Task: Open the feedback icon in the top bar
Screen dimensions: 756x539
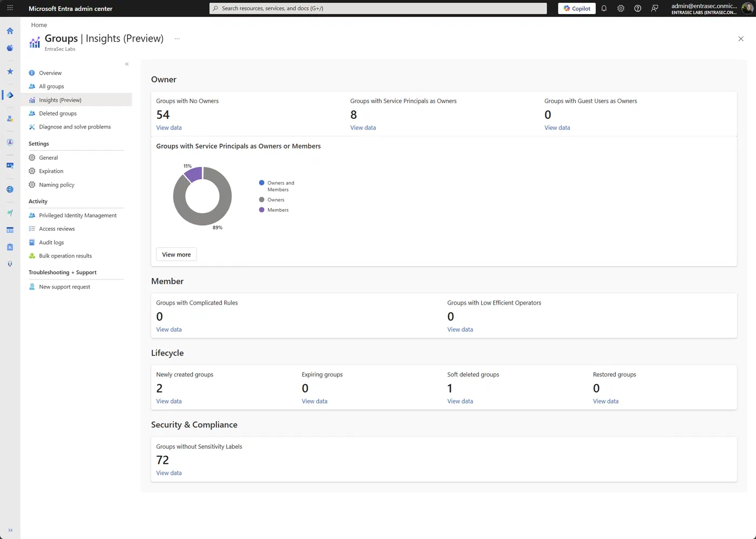Action: pos(654,8)
